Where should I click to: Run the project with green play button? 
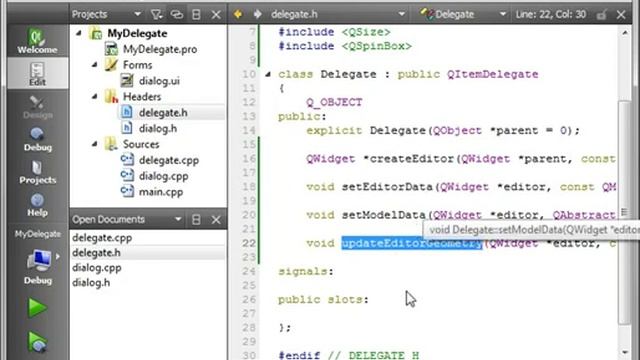(37, 307)
